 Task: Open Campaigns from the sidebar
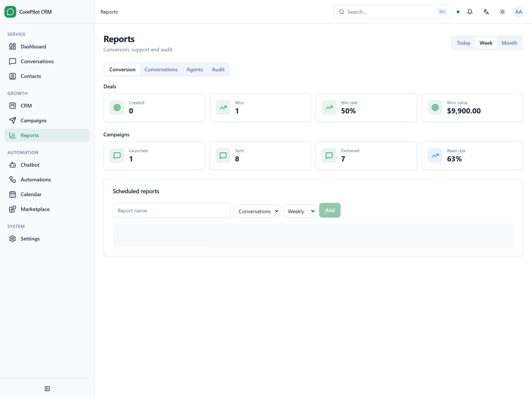47,120
